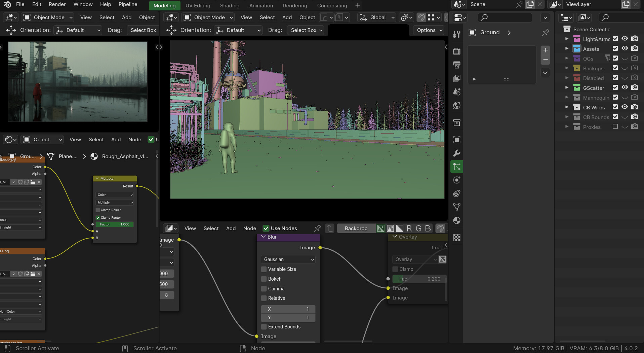Open the Material properties tab
Image resolution: width=644 pixels, height=353 pixels.
click(457, 221)
